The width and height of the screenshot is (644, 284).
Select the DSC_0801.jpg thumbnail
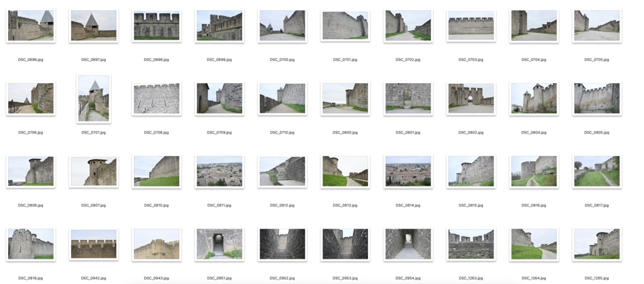[x=408, y=98]
